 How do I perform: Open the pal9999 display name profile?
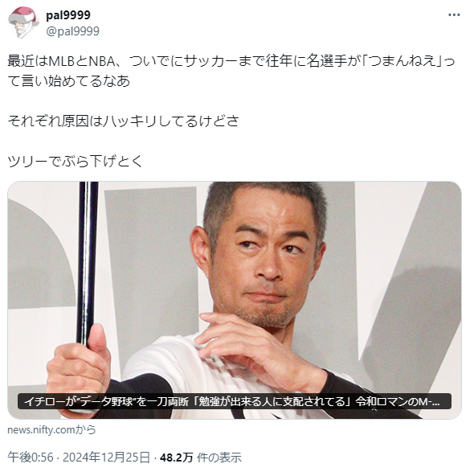click(68, 14)
